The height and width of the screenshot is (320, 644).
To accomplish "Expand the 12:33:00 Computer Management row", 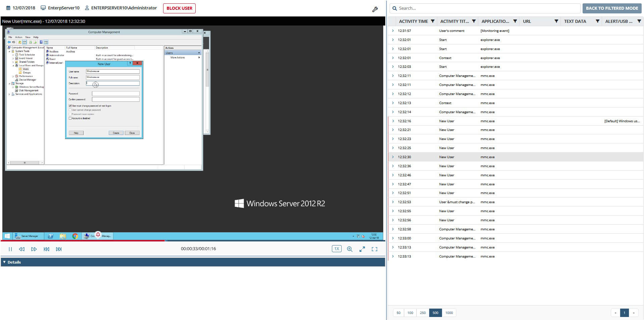I will tap(393, 238).
